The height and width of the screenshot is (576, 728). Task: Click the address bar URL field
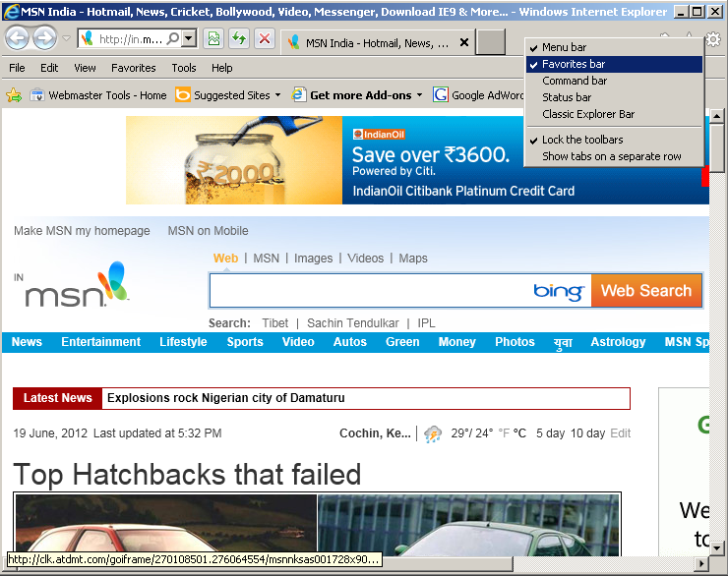point(131,39)
